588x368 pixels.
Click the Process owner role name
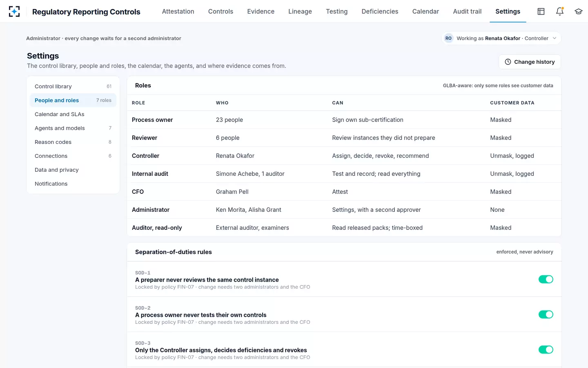[x=152, y=120]
